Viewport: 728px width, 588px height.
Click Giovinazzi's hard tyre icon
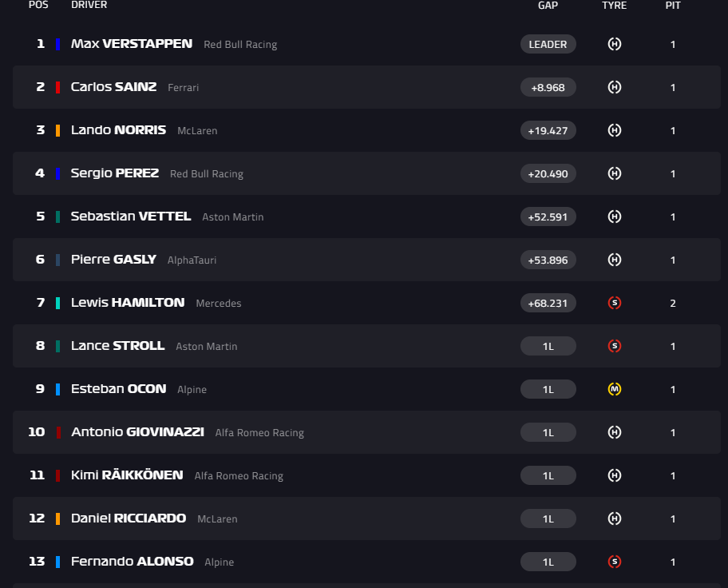pyautogui.click(x=615, y=432)
